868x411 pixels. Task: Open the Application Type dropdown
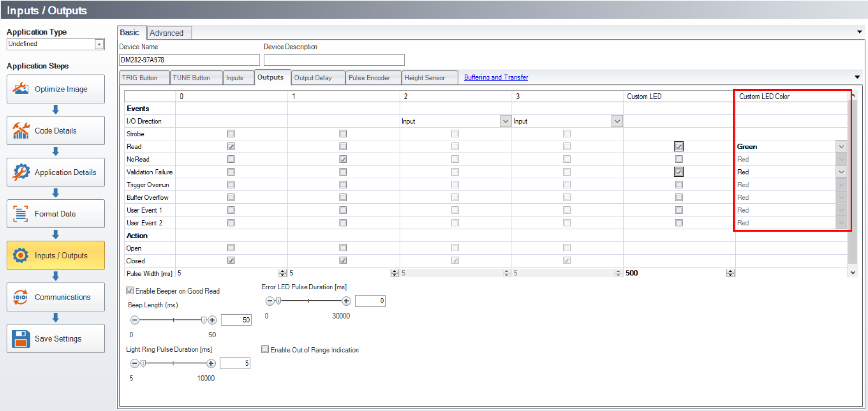point(99,44)
